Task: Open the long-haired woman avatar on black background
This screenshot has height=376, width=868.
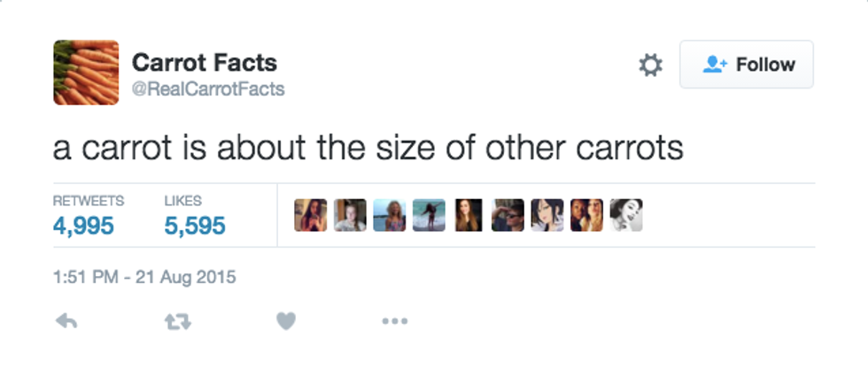Action: pyautogui.click(x=469, y=215)
